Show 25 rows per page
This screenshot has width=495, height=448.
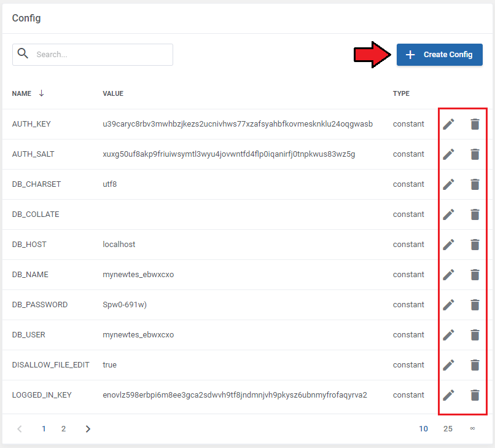click(x=448, y=429)
